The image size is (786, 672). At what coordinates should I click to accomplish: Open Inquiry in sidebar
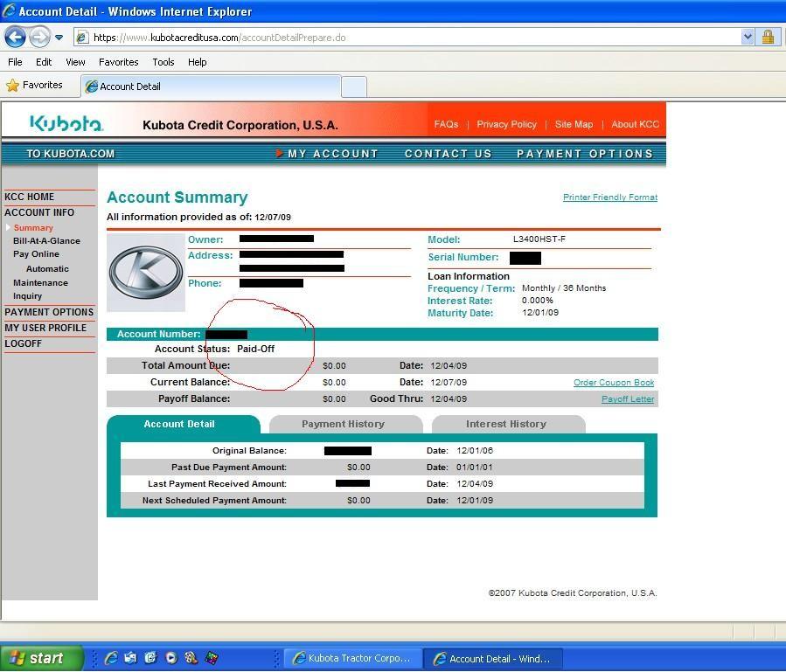coord(28,296)
